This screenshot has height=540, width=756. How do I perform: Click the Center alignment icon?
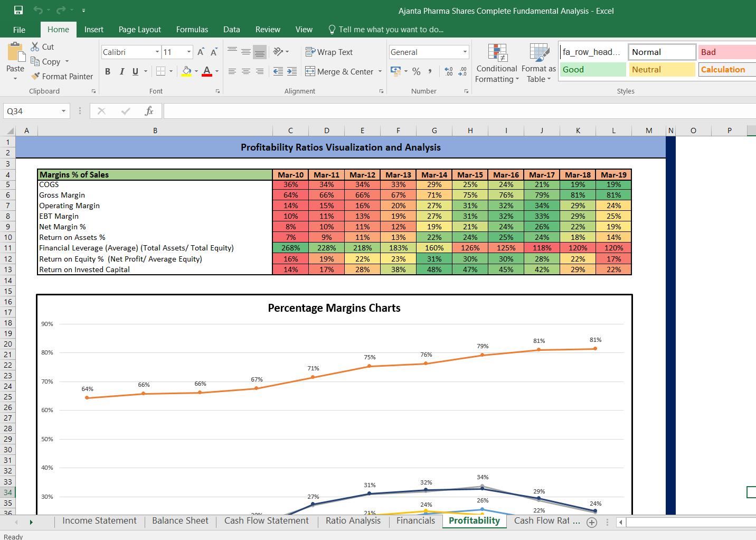click(246, 71)
